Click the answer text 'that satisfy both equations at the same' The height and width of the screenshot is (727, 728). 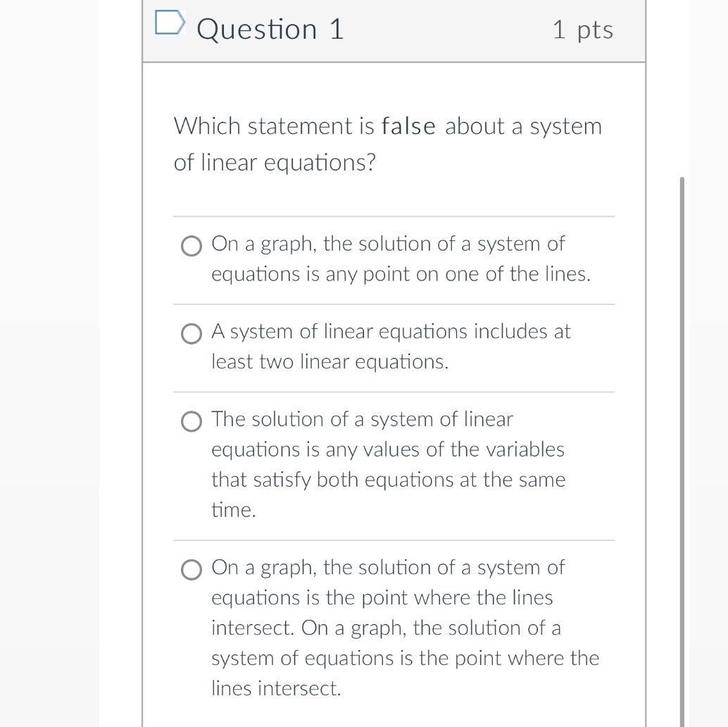click(x=388, y=480)
